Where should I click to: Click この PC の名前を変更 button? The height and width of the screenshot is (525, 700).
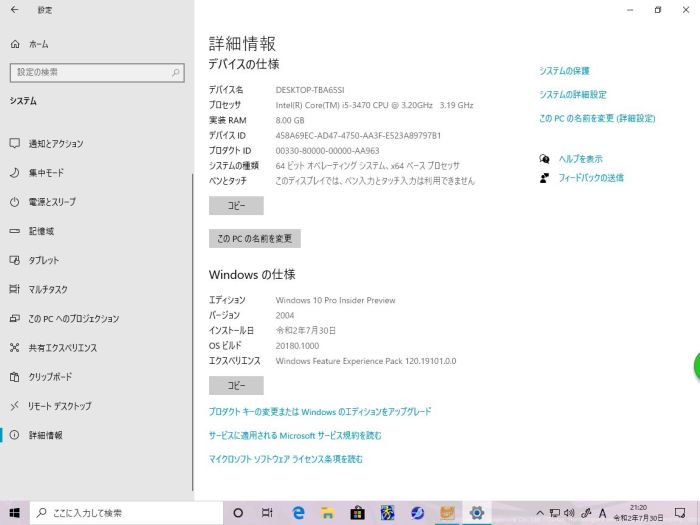[254, 239]
